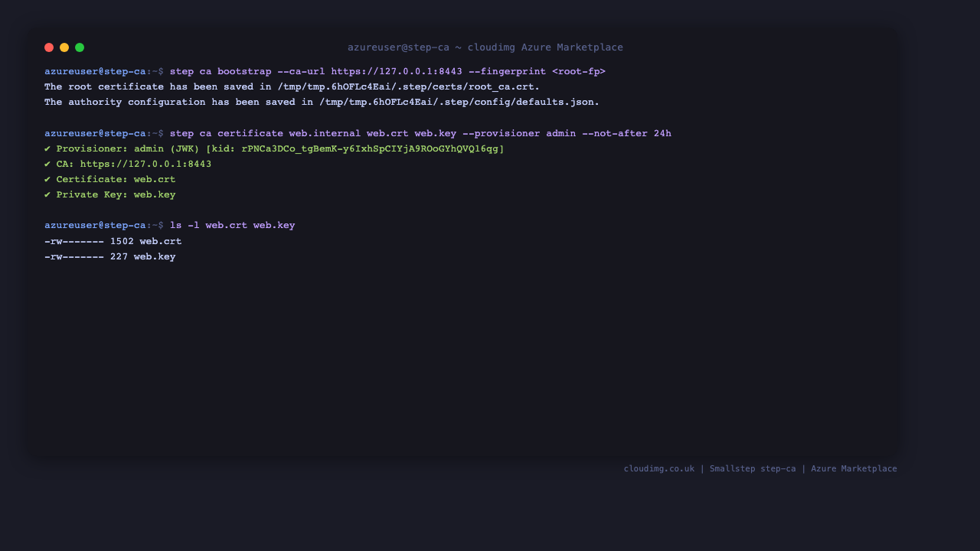Click the terminal title 'azureuser@step-ca ~ cloudimg Azure Marketplace'
Viewport: 980px width, 551px height.
tap(485, 47)
